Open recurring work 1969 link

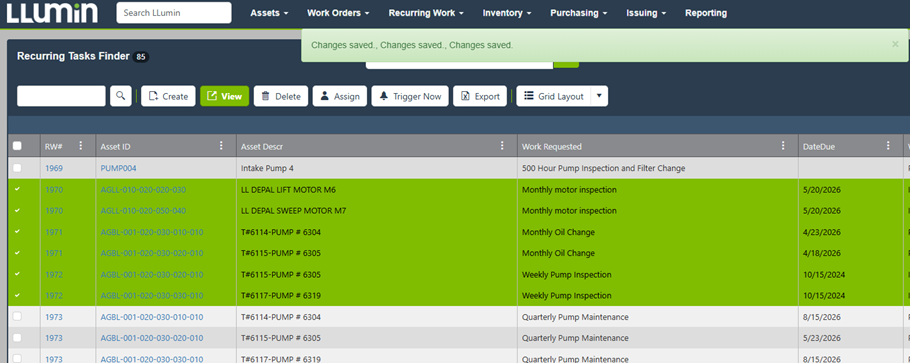click(x=54, y=168)
